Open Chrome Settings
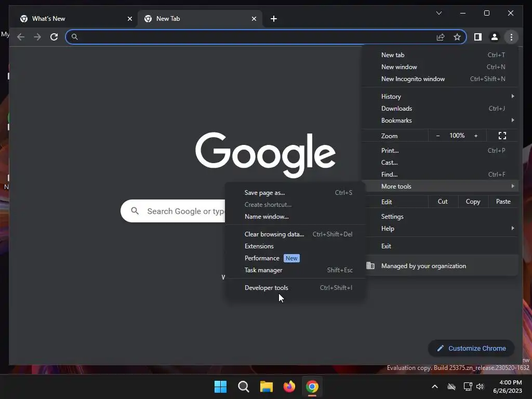Image resolution: width=532 pixels, height=399 pixels. 440,217
